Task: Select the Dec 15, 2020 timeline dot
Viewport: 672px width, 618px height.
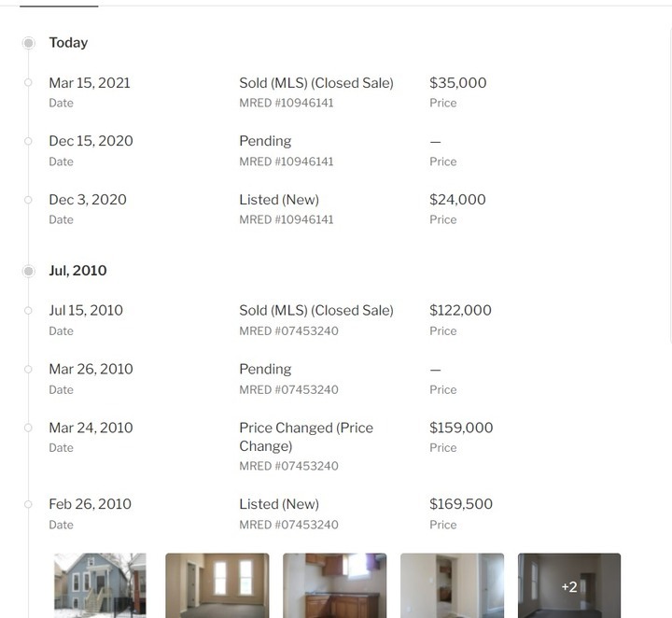Action: [29, 141]
